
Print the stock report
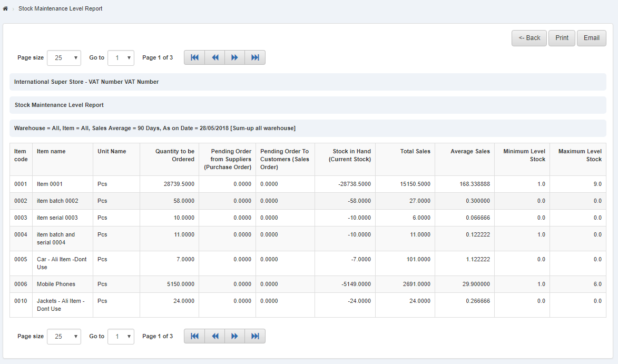[562, 38]
